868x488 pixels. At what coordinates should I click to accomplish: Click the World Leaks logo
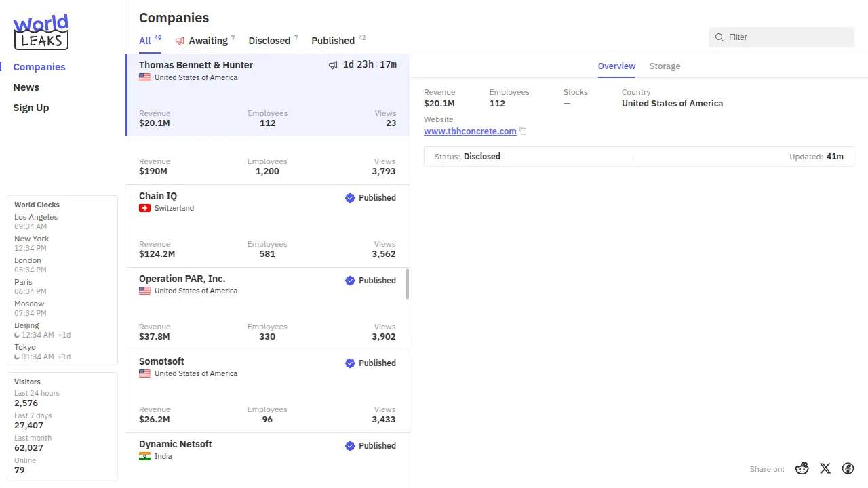click(x=41, y=32)
